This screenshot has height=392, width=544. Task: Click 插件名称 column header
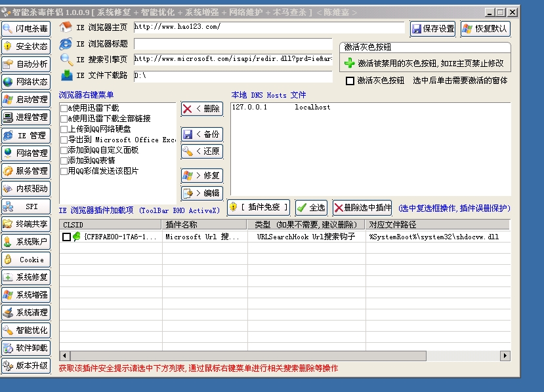(x=204, y=225)
